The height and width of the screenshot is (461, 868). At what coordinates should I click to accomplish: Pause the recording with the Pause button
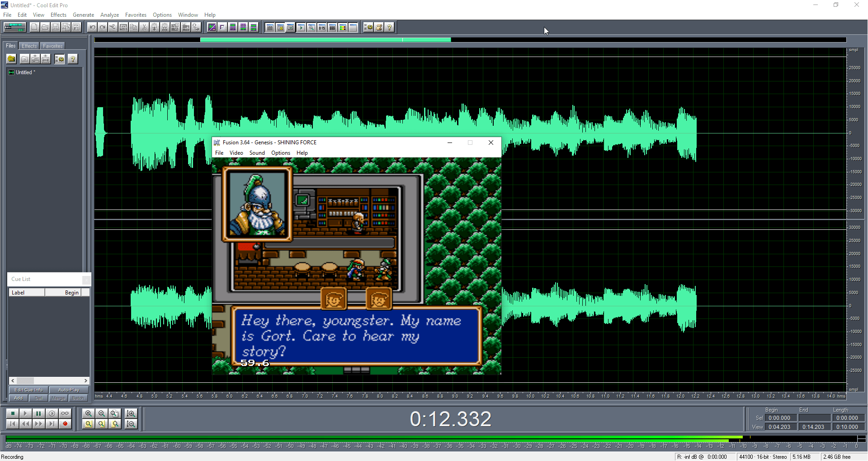39,413
